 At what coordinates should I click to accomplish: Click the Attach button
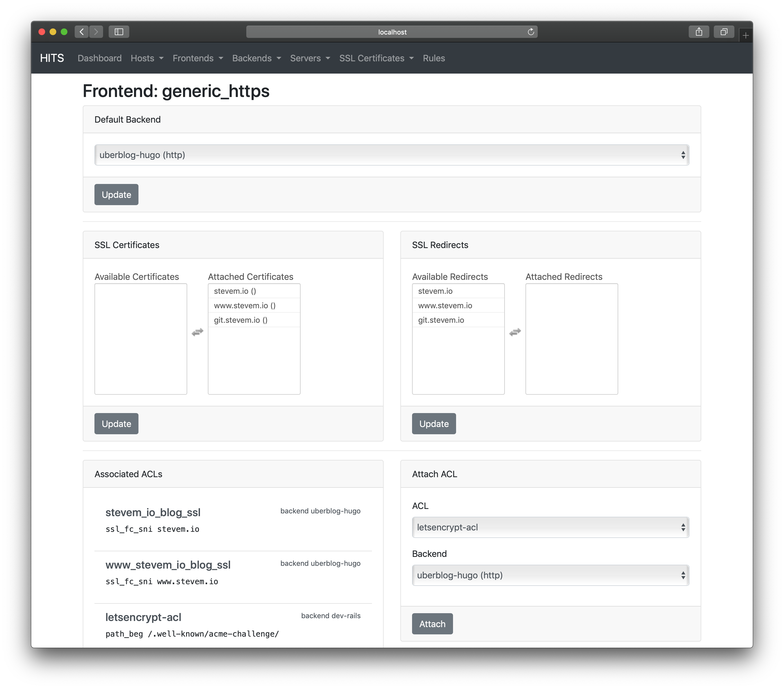pyautogui.click(x=432, y=624)
